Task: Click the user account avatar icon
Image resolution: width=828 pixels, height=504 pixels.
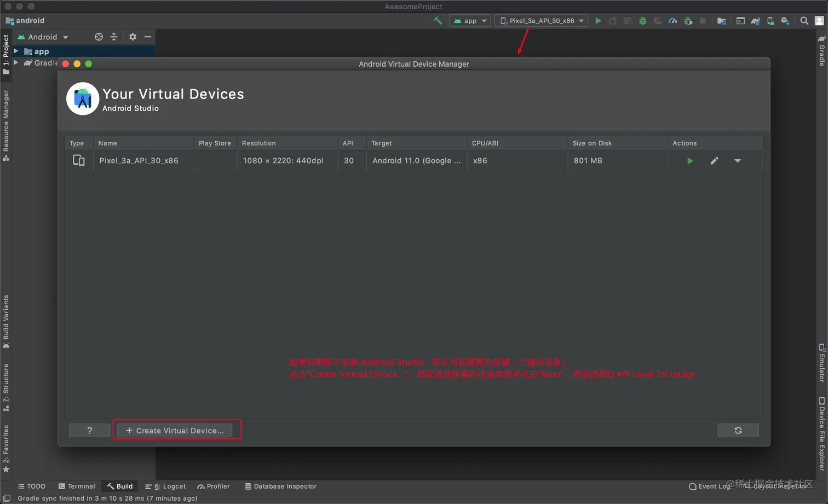Action: (819, 21)
